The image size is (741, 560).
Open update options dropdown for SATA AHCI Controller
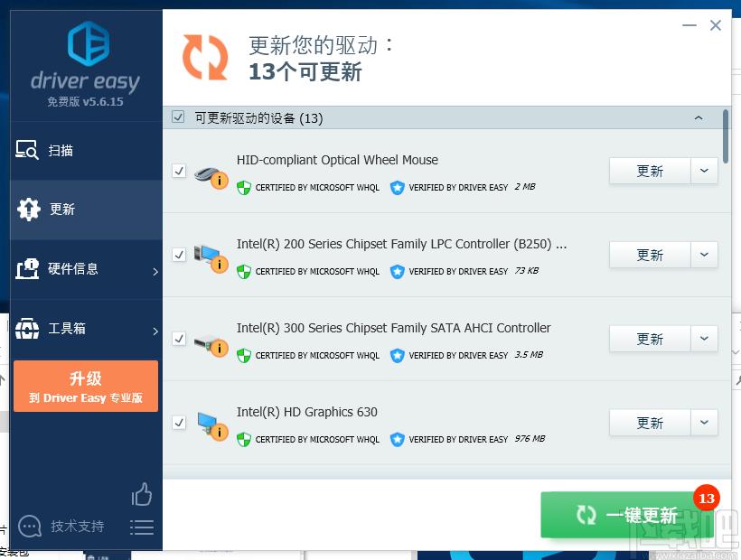click(x=704, y=339)
